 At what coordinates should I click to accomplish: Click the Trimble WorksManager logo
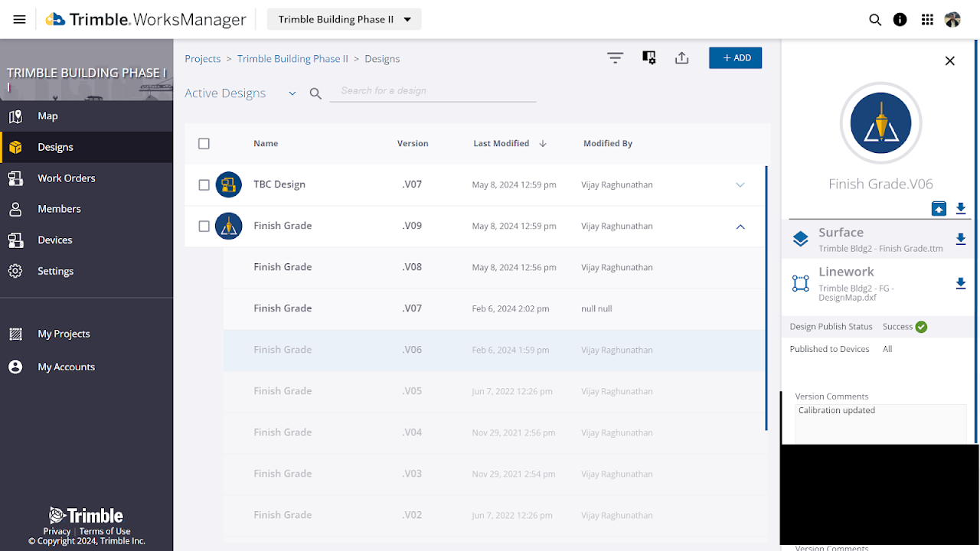(x=145, y=20)
